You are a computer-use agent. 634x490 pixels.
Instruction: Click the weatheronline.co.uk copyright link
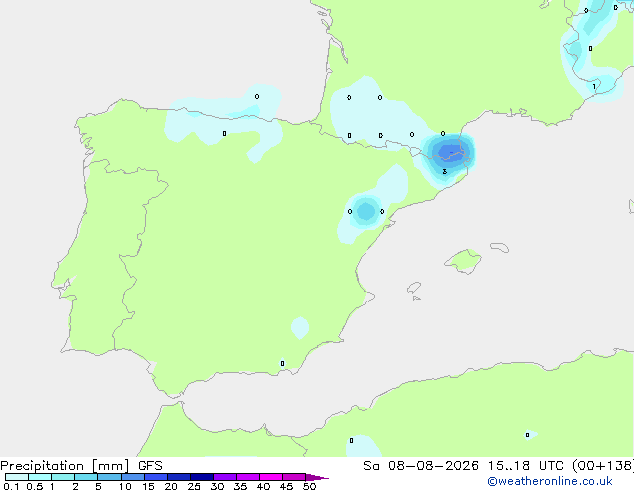tap(550, 481)
